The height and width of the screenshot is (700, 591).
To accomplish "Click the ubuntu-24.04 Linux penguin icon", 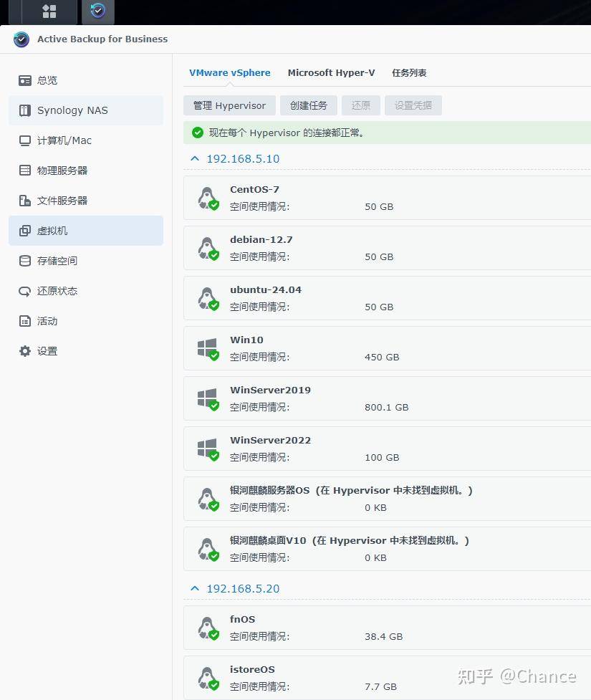I will click(208, 299).
